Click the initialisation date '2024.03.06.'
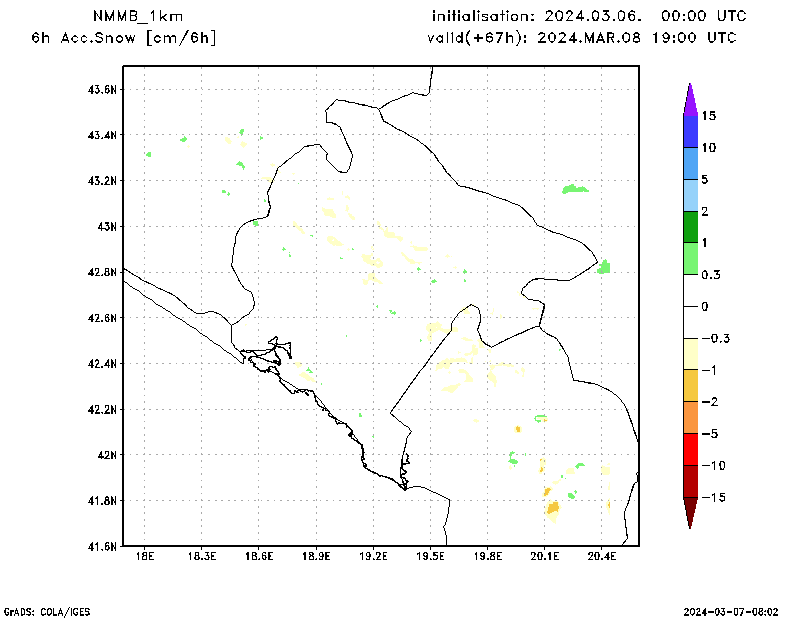 (593, 16)
